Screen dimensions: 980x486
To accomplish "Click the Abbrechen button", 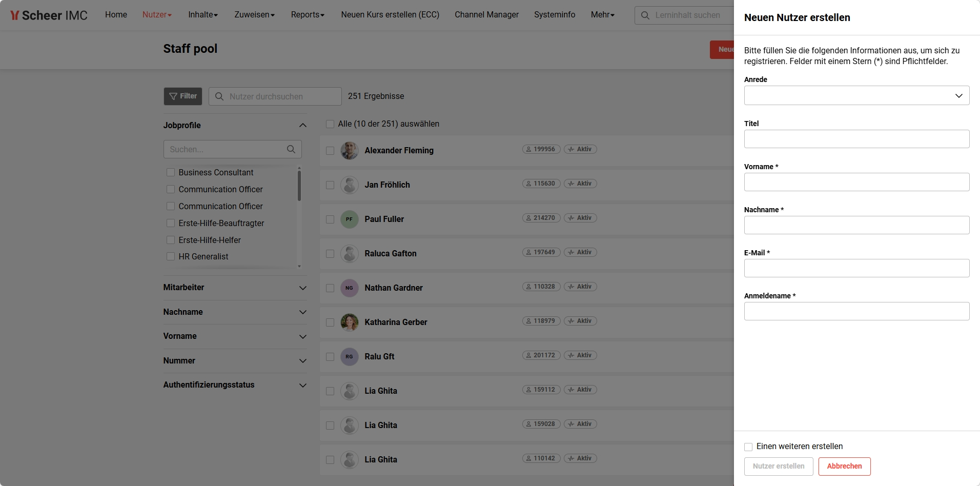I will (844, 467).
